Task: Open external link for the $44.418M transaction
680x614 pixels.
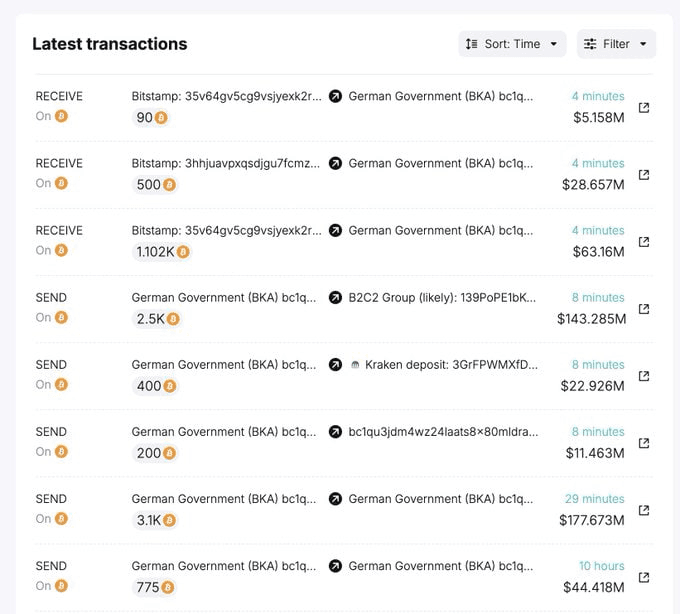Action: (x=644, y=578)
